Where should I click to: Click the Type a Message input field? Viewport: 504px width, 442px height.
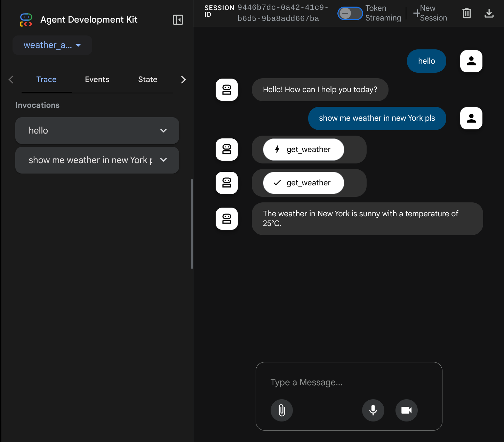point(349,383)
